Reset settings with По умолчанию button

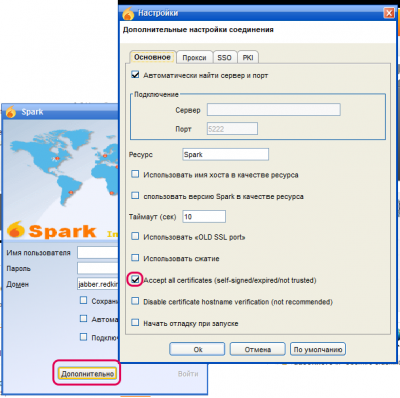(318, 349)
